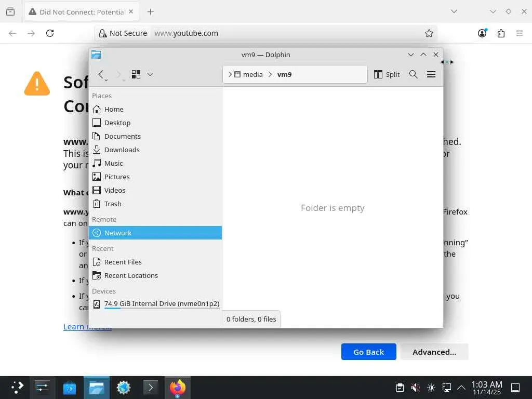Reload the page in Firefox

click(x=50, y=33)
